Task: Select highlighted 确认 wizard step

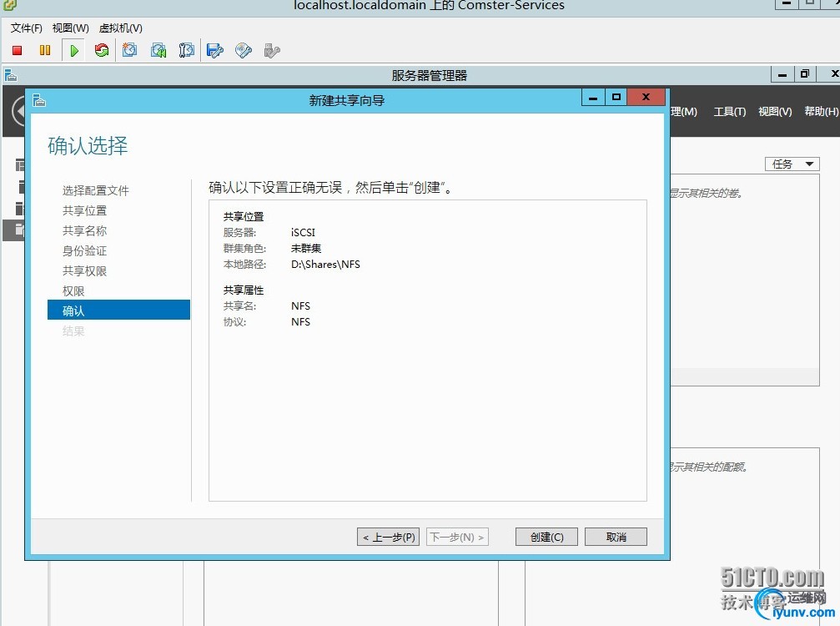Action: pyautogui.click(x=119, y=310)
